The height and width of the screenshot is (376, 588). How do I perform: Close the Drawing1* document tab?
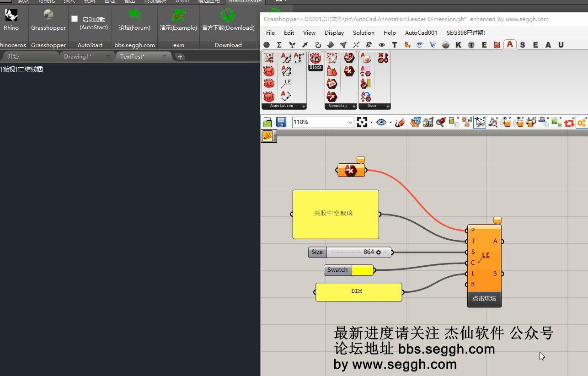click(x=108, y=57)
